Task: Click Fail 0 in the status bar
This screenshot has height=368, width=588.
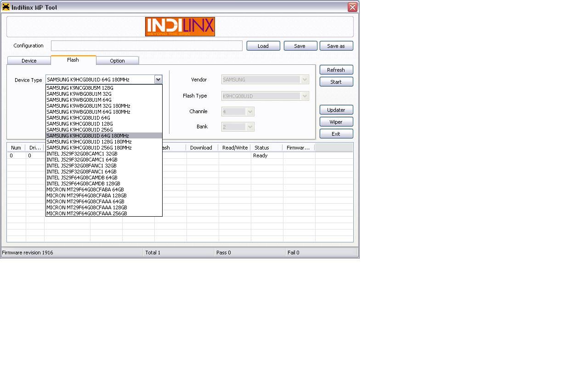Action: coord(294,253)
